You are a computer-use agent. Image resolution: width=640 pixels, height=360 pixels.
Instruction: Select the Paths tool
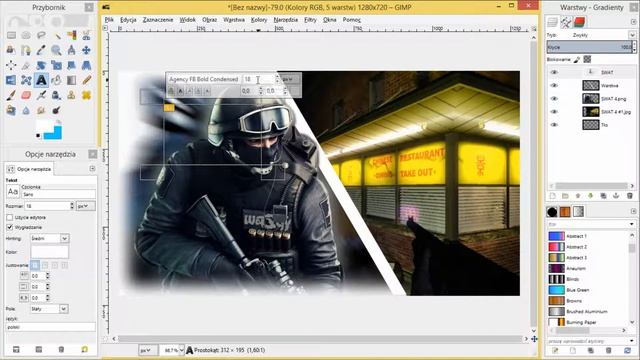pos(26,51)
